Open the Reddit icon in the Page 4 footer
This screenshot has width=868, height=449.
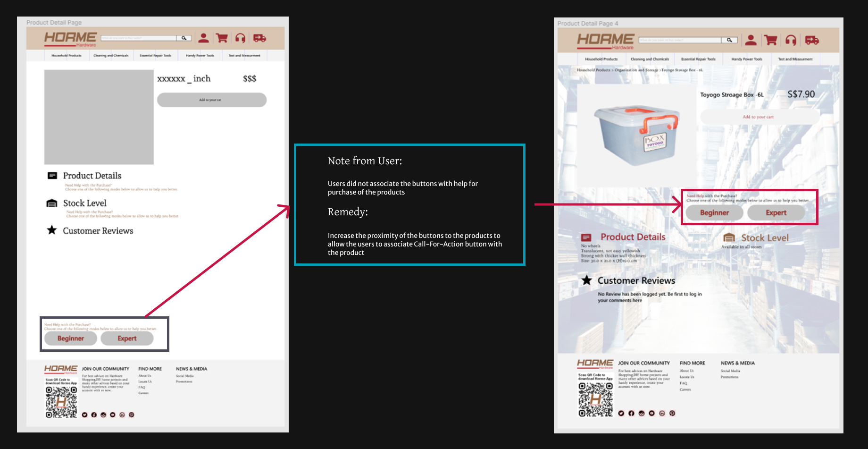(x=642, y=413)
